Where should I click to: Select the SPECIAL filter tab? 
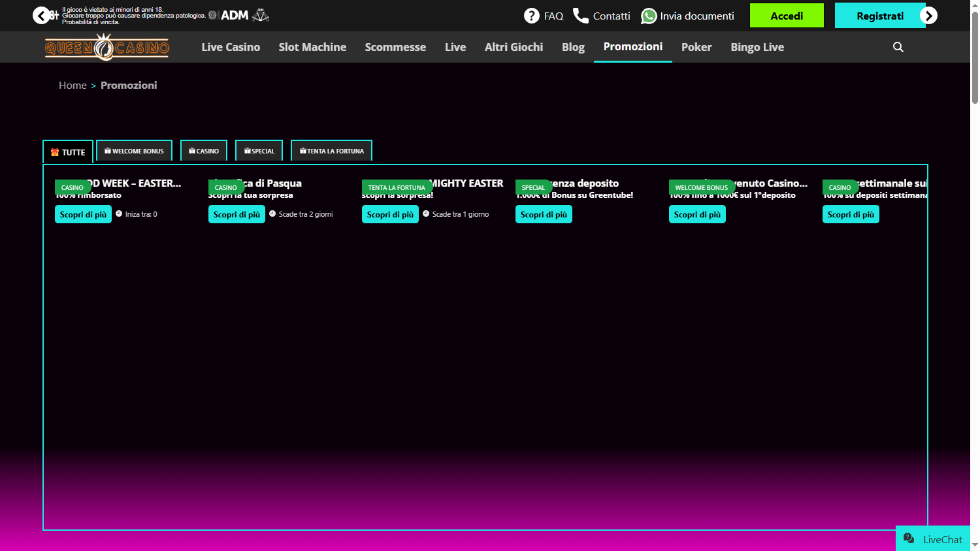259,150
